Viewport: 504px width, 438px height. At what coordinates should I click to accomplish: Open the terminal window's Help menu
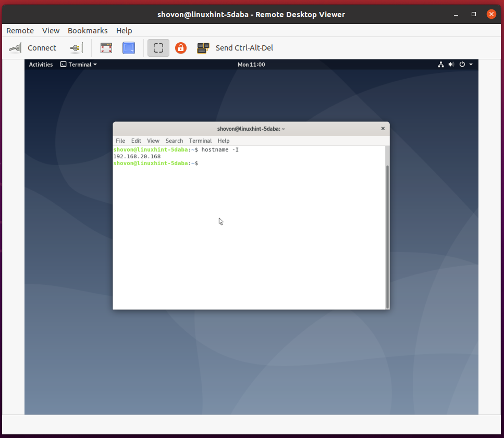pyautogui.click(x=224, y=141)
